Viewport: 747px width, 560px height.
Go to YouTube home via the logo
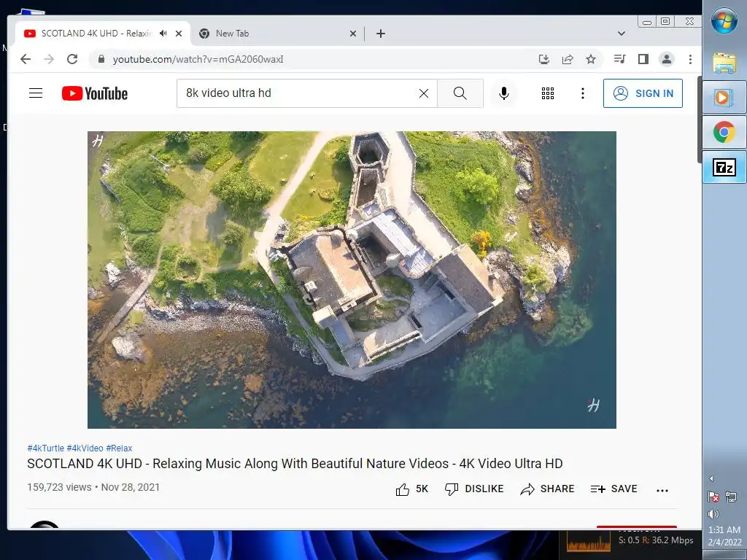tap(95, 93)
